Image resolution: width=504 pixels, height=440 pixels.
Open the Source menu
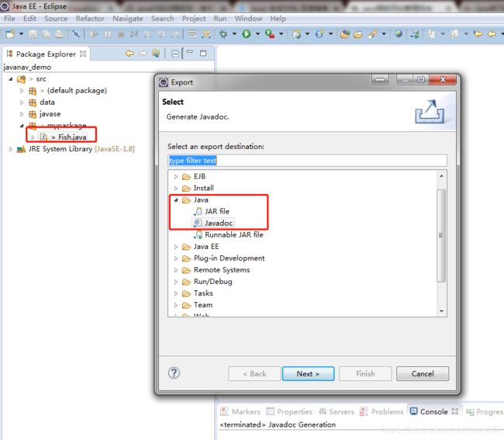tap(56, 19)
